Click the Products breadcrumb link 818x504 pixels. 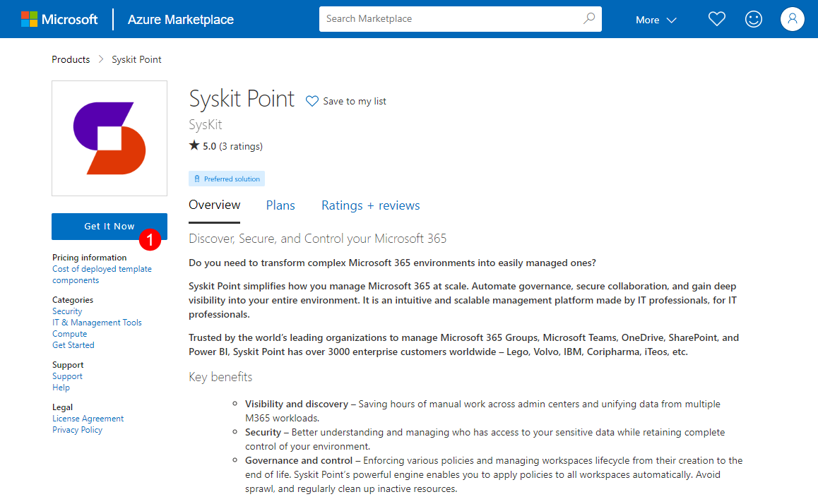click(71, 59)
